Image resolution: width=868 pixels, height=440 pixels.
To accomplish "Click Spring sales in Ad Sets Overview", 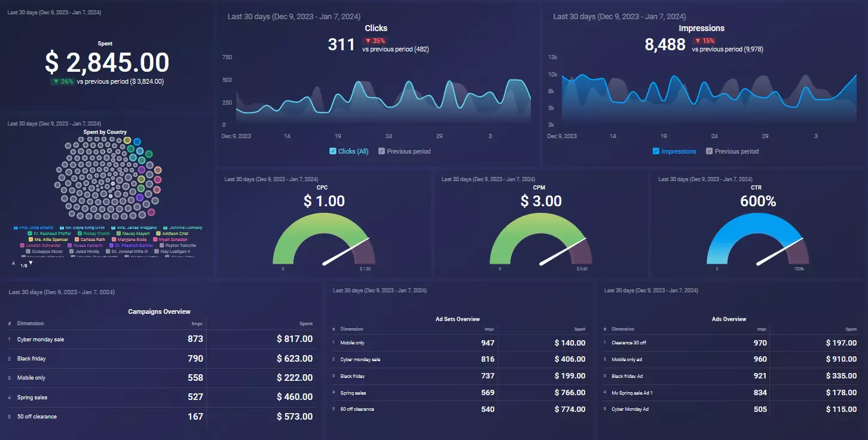I will click(x=353, y=393).
